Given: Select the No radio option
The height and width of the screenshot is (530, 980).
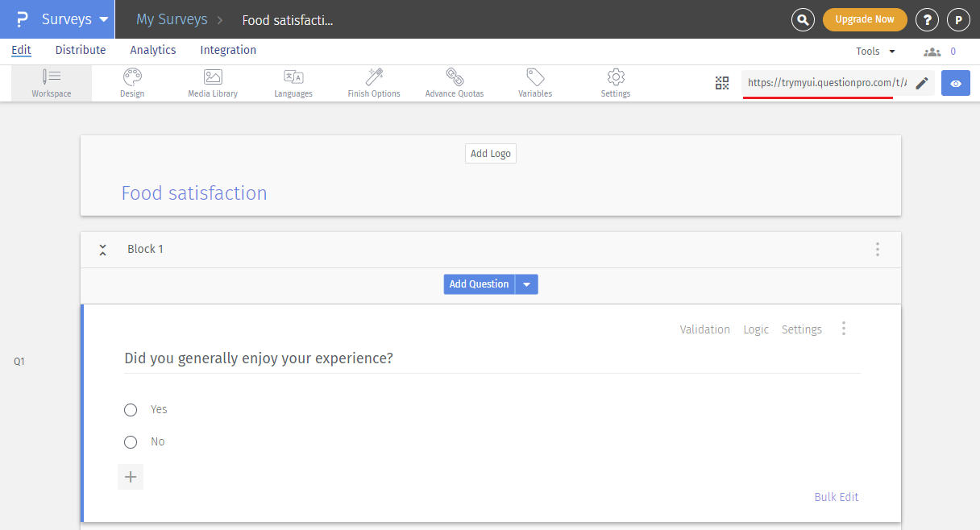Looking at the screenshot, I should click(131, 442).
